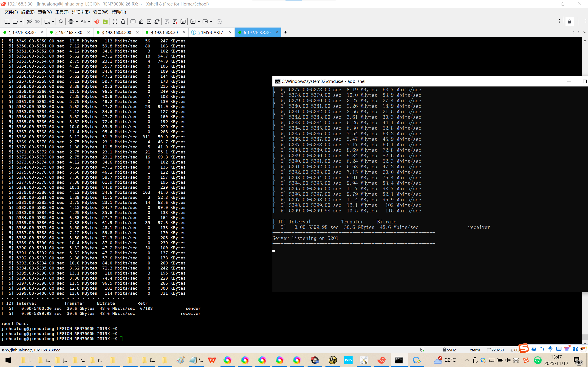Close the 2 192.168.3.30 tab

pyautogui.click(x=88, y=32)
